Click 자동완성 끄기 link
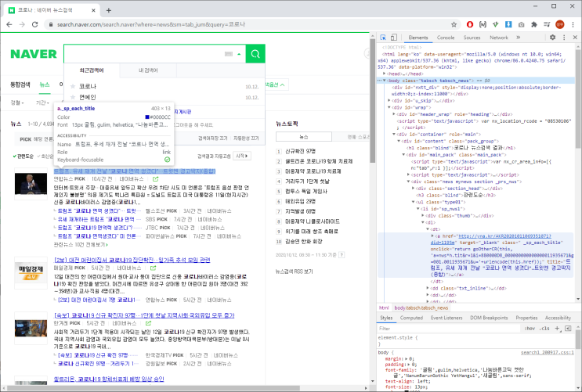The width and height of the screenshot is (582, 392). [x=246, y=138]
